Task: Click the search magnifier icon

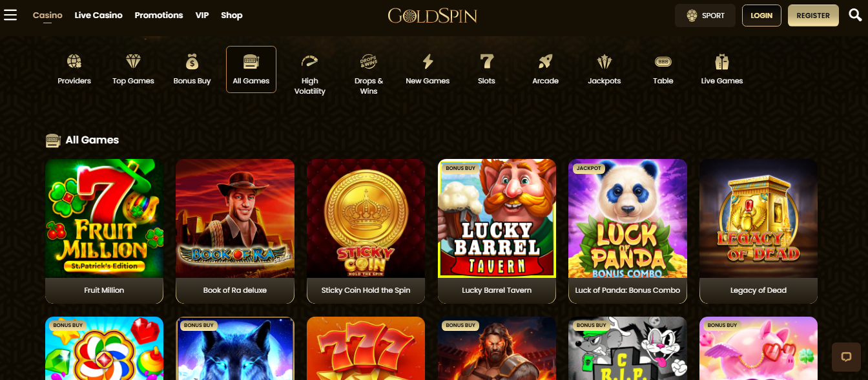Action: [x=855, y=15]
